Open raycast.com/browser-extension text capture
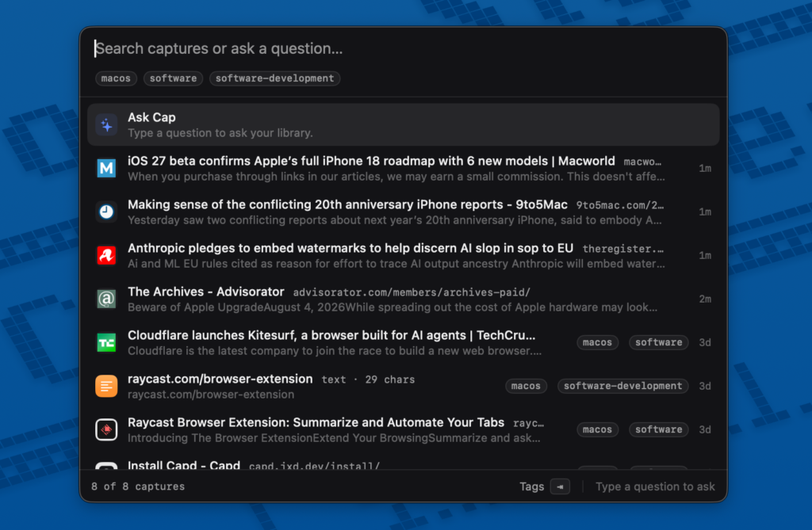 tap(404, 386)
